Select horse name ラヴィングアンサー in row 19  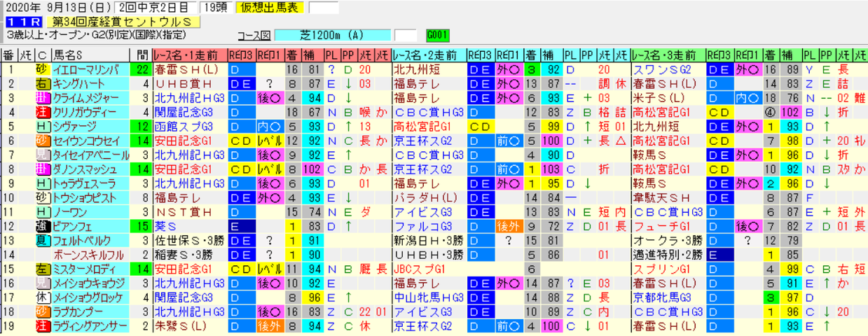(x=90, y=327)
